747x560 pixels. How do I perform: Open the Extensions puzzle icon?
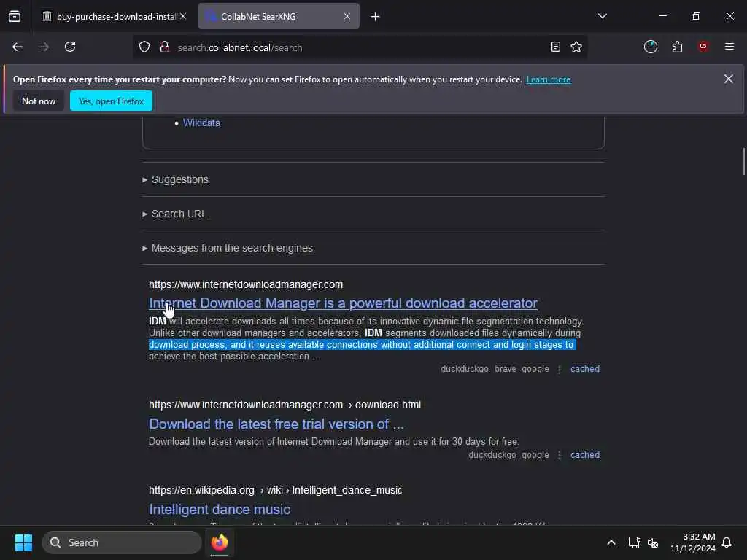(677, 47)
